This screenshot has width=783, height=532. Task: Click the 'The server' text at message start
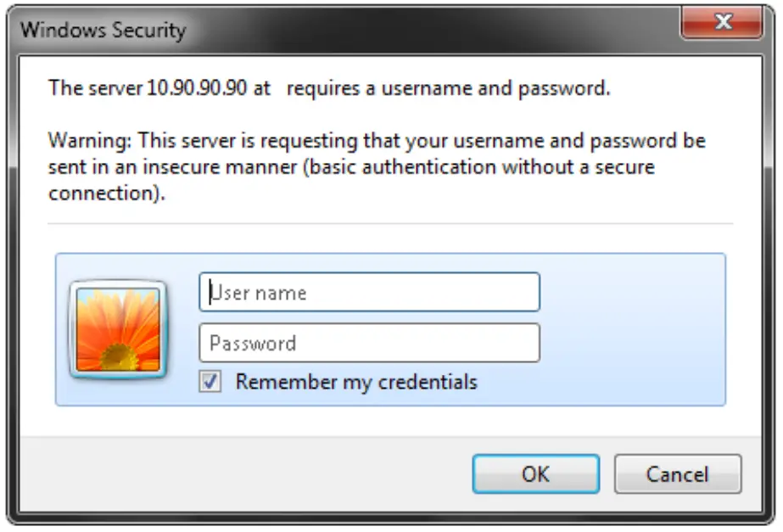[95, 88]
